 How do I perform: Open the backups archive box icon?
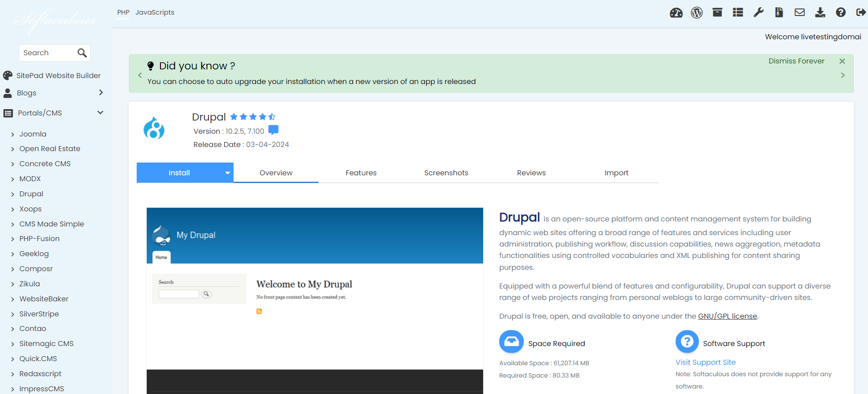[x=717, y=12]
